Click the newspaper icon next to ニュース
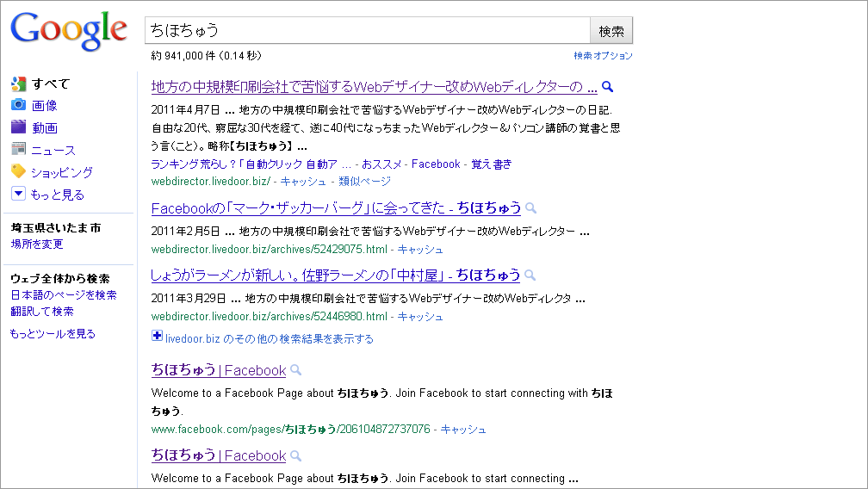 click(x=18, y=149)
